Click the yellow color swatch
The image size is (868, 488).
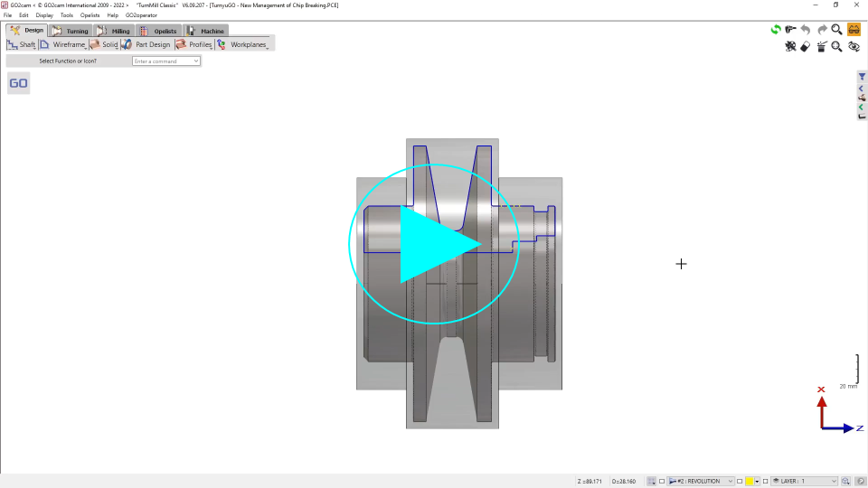750,482
